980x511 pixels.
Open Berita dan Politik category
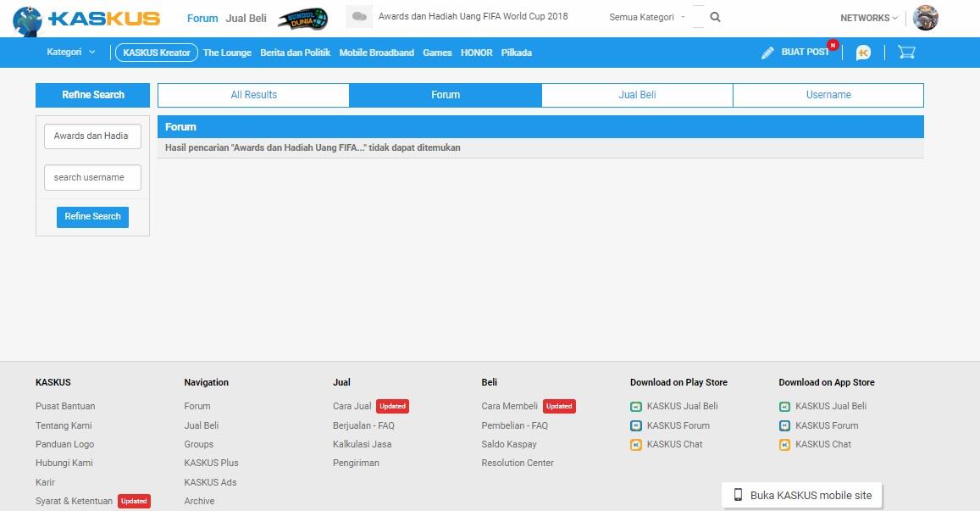coord(295,53)
